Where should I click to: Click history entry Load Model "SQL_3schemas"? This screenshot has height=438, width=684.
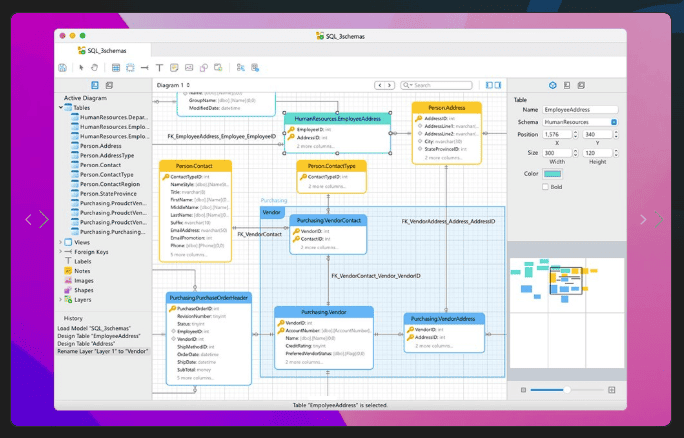pyautogui.click(x=94, y=328)
